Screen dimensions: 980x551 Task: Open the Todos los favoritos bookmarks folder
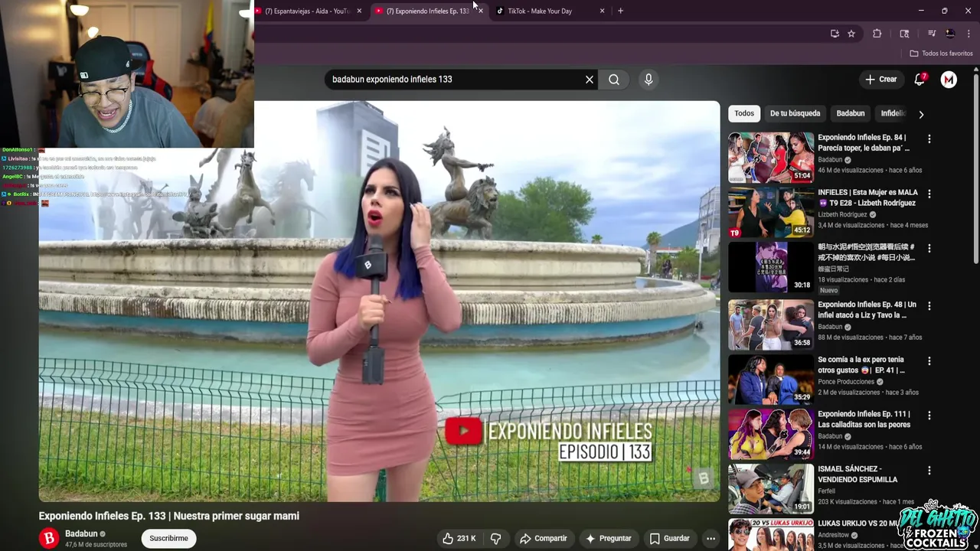click(x=941, y=54)
